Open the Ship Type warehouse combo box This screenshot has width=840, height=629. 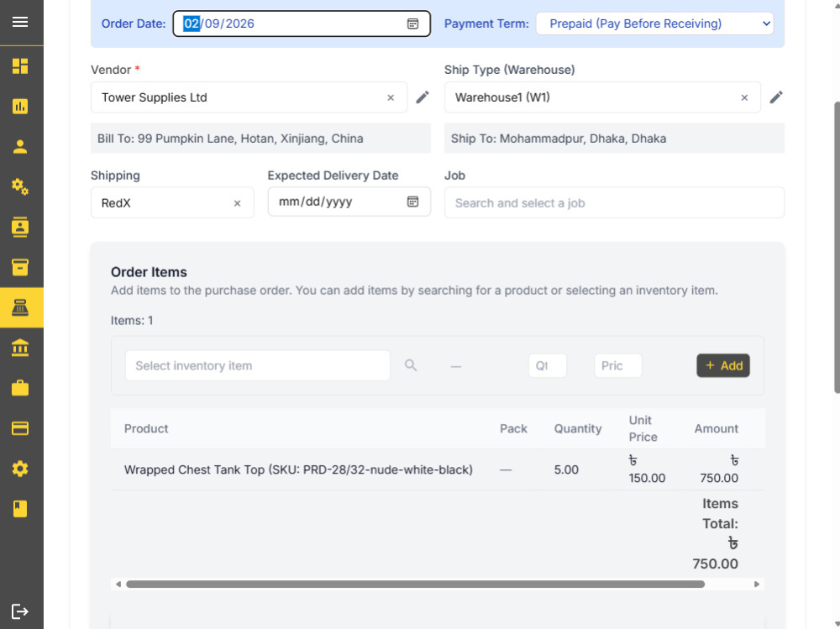[602, 97]
